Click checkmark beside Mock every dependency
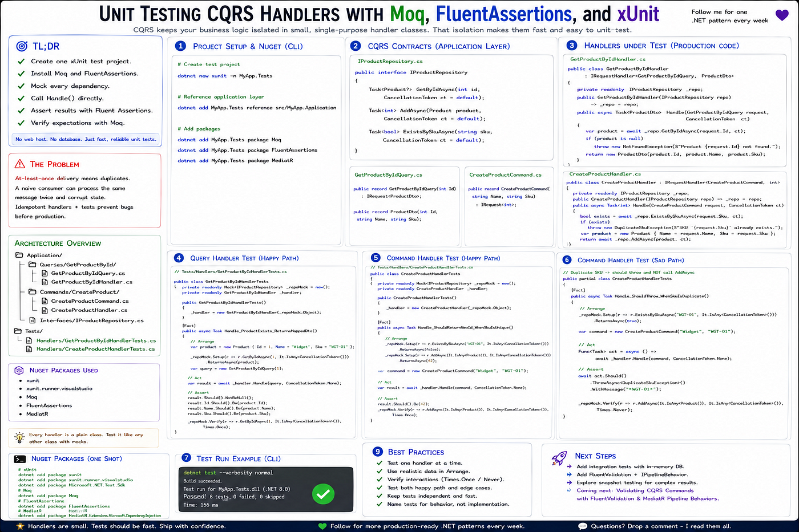Viewport: 799px width, 532px height. (x=21, y=86)
